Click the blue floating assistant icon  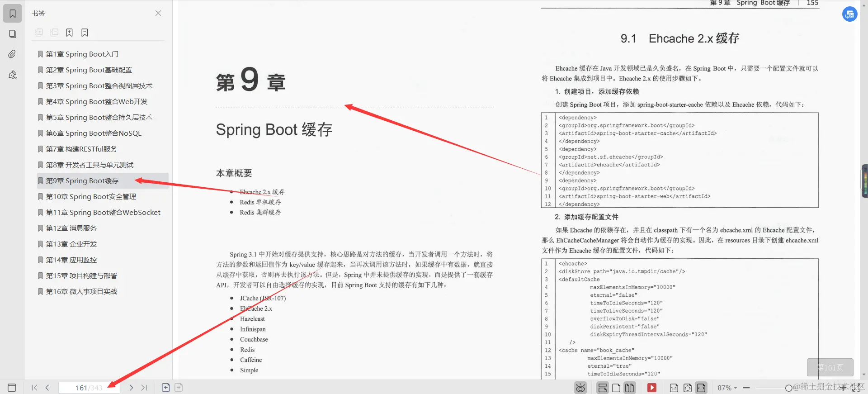[x=850, y=14]
